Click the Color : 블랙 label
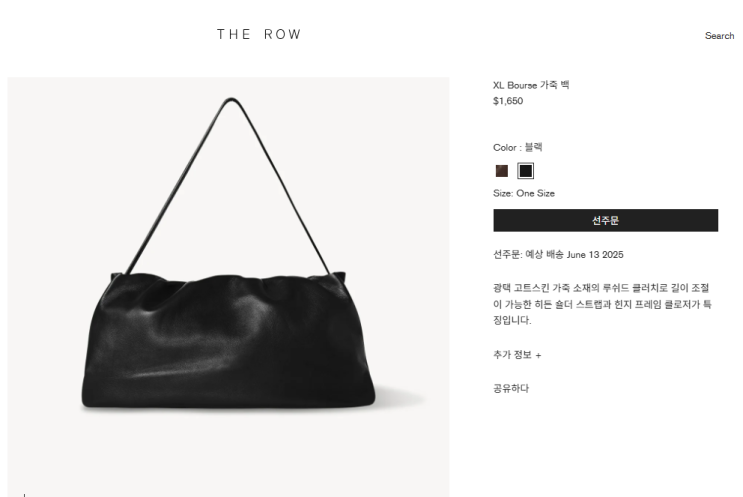 tap(517, 147)
